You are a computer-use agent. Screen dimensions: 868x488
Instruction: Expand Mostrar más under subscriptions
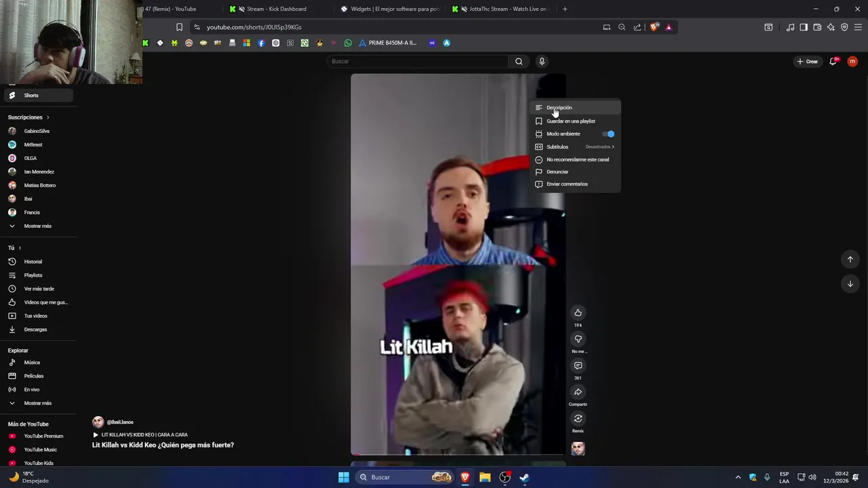(x=38, y=226)
